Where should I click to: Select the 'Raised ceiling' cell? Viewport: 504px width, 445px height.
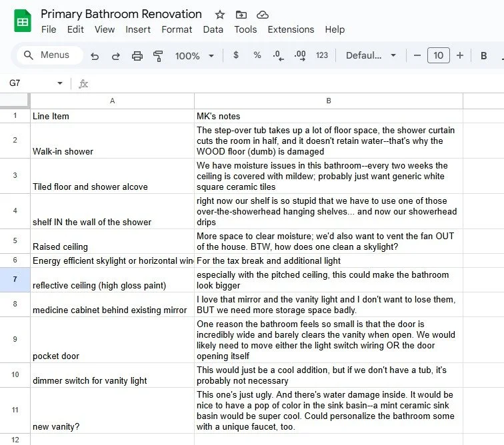[x=112, y=241]
